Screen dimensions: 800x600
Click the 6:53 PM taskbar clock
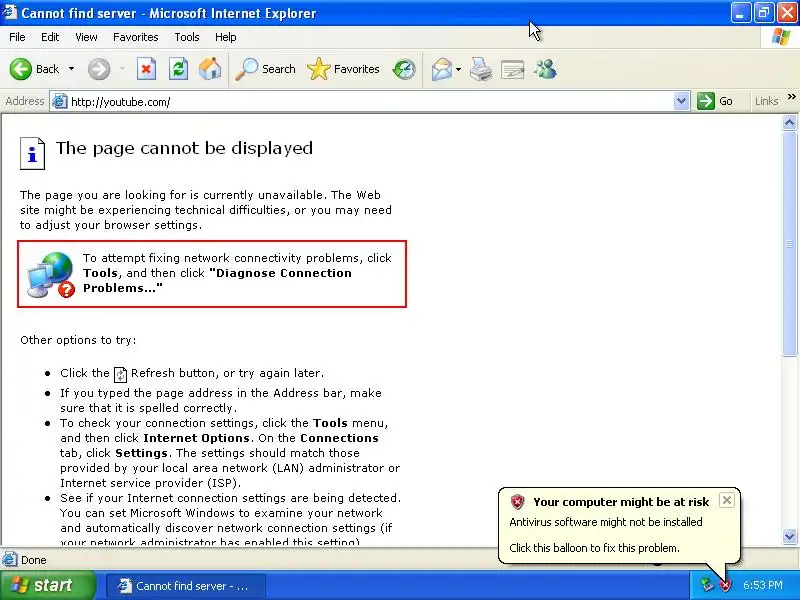tap(762, 585)
